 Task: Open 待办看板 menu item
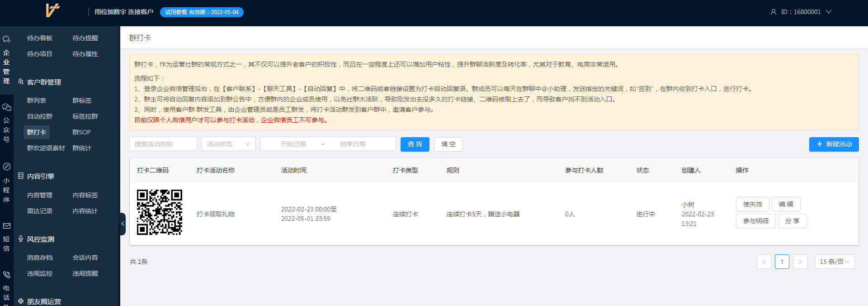click(40, 38)
